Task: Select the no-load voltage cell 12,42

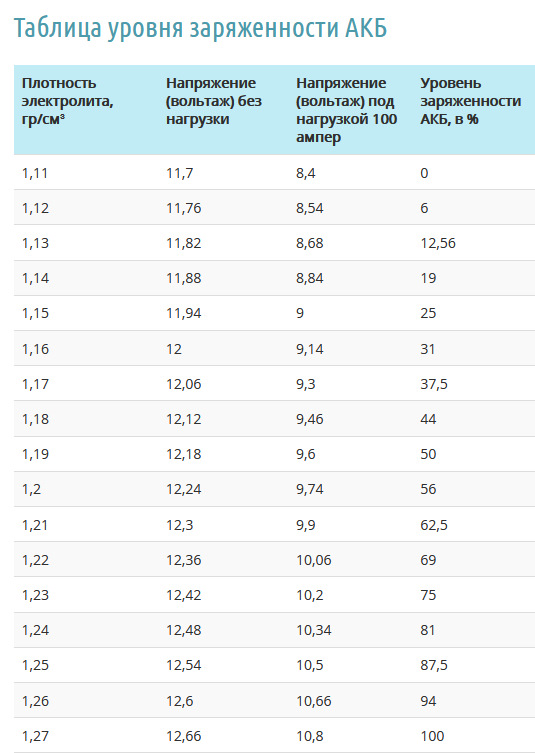Action: [183, 595]
